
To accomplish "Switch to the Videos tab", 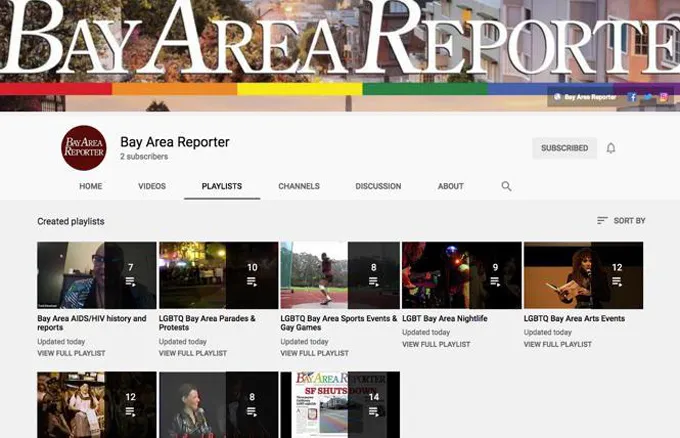I will 152,186.
